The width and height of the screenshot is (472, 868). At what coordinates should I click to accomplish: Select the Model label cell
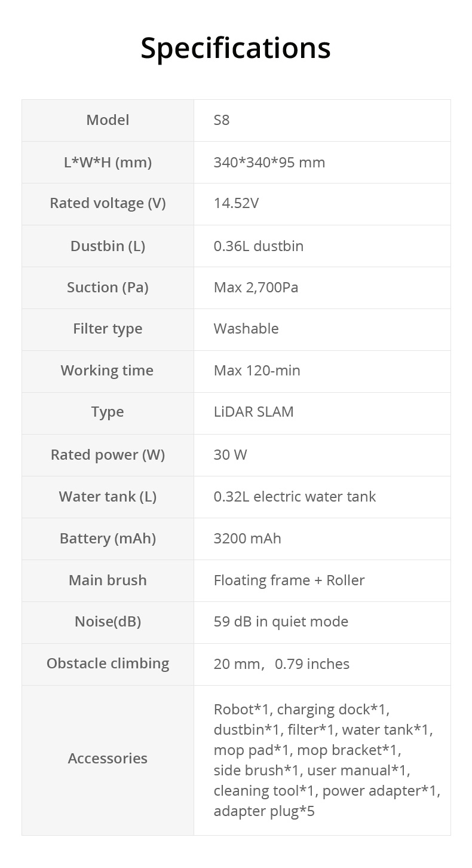108,120
